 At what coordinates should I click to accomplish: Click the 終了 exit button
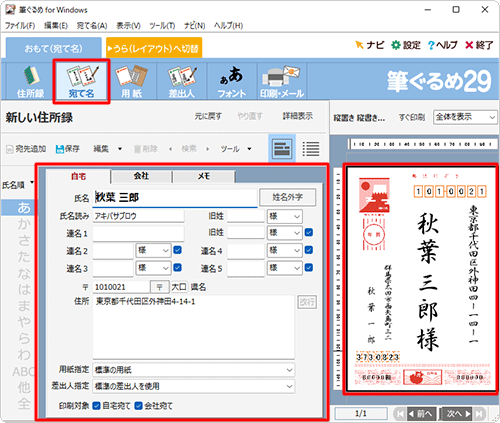[479, 45]
